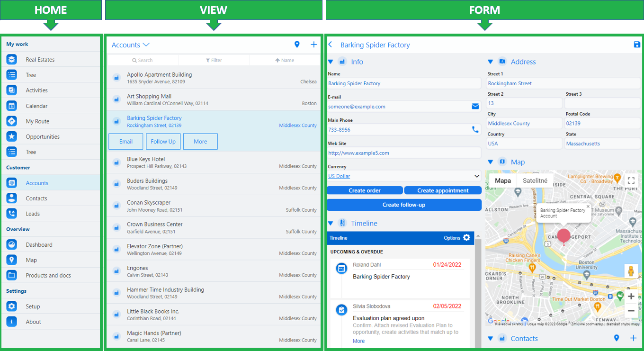Collapse the Address section
Viewport: 644px width, 351px height.
(490, 62)
